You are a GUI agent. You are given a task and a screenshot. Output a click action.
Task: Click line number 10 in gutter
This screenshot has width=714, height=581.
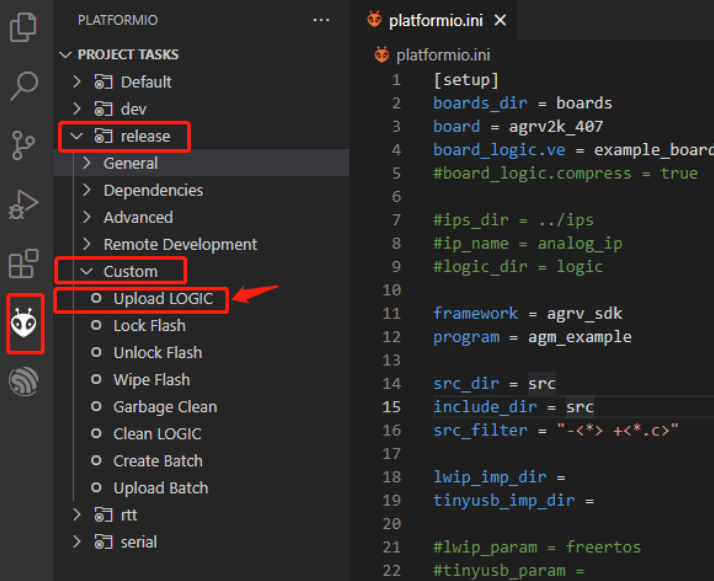(392, 290)
